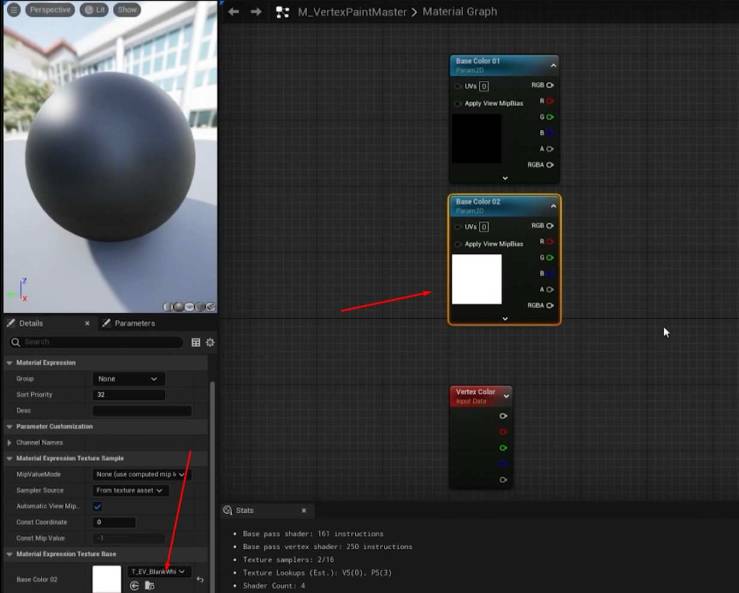
Task: Click the forward navigation arrow
Action: [256, 12]
